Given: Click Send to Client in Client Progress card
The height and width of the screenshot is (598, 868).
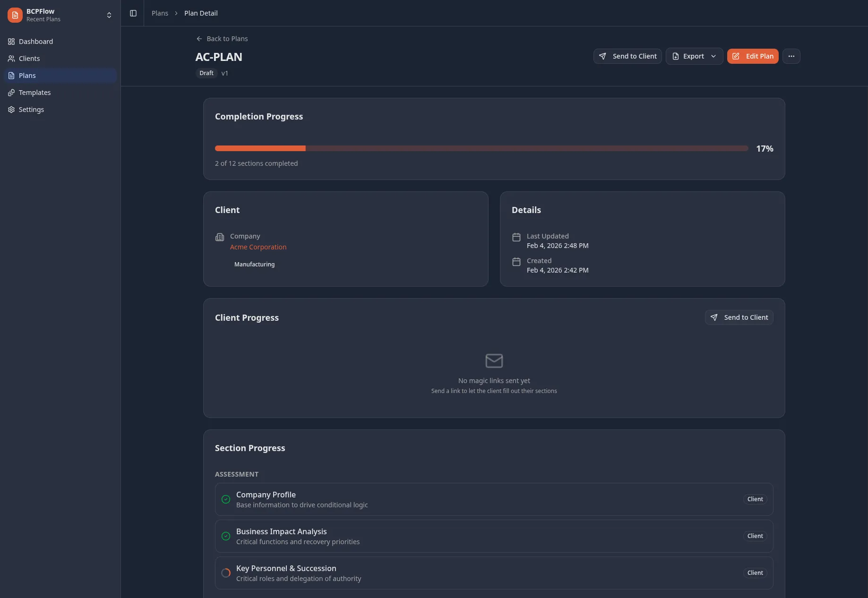Looking at the screenshot, I should pos(739,317).
